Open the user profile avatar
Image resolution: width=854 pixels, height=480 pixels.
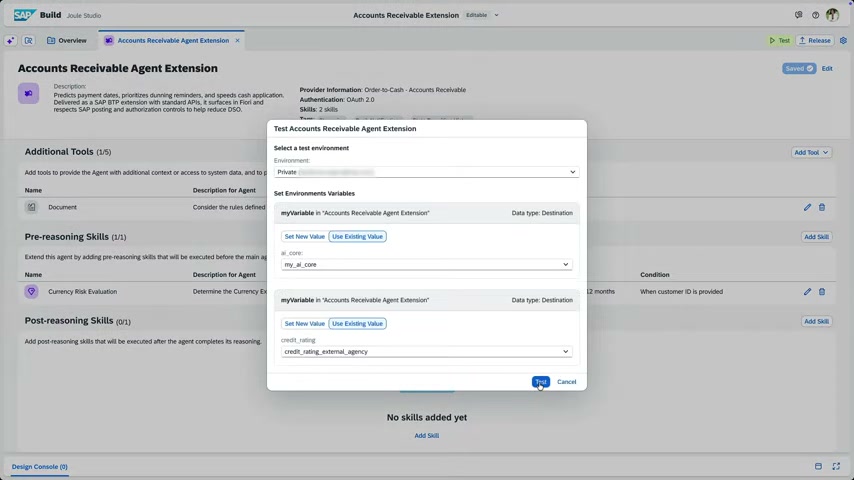(x=832, y=15)
